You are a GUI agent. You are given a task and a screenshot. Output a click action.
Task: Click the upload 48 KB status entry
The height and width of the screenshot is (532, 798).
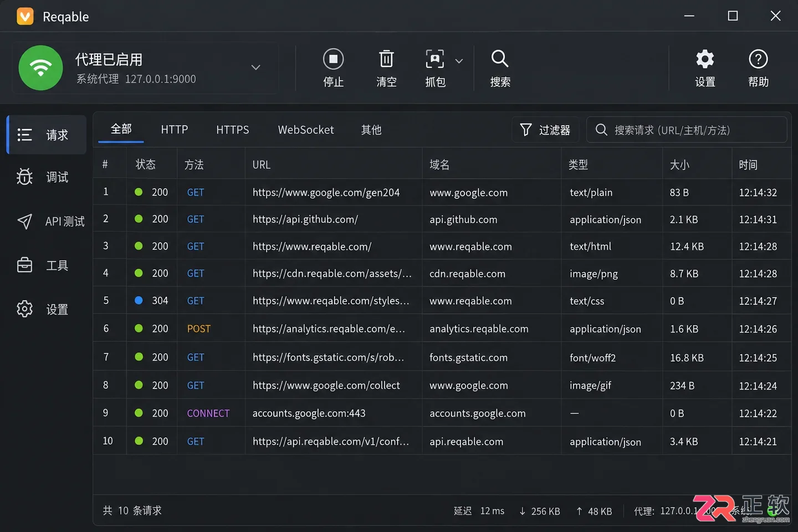(594, 511)
